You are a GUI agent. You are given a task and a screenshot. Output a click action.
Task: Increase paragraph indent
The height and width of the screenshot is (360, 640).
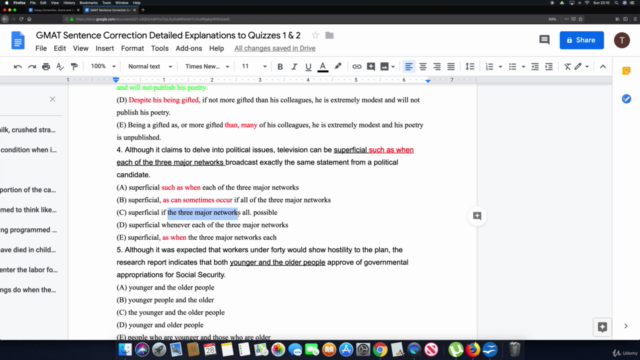point(549,67)
